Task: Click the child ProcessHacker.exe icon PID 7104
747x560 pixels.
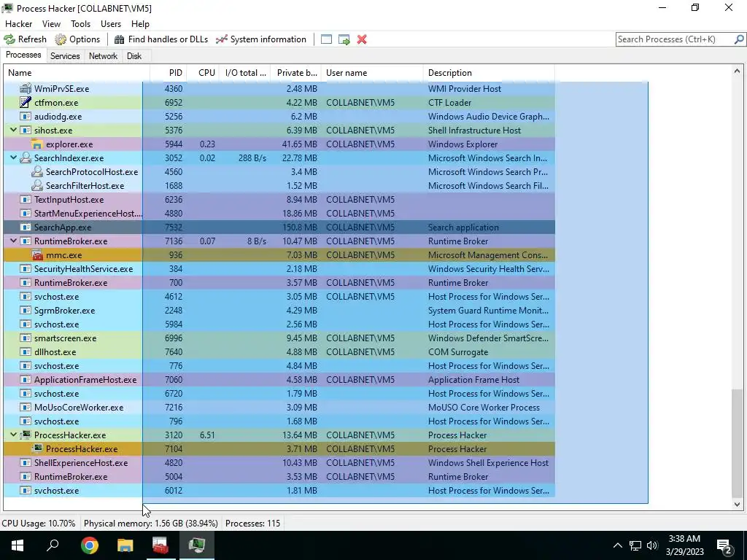Action: 37,448
